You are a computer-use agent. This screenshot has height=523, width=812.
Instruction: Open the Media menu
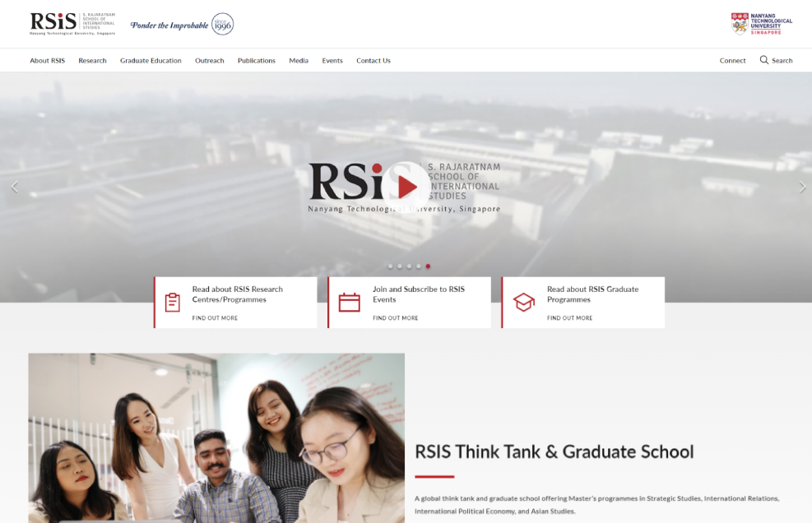point(299,61)
